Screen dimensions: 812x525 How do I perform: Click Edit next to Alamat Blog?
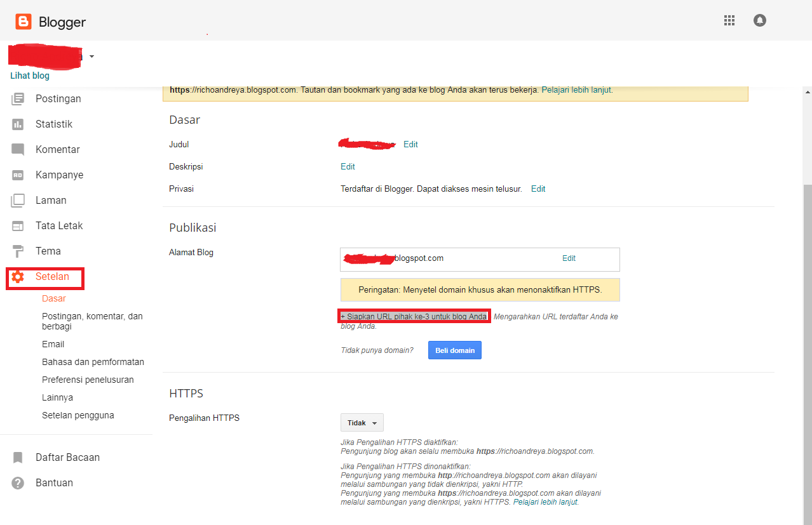(569, 258)
